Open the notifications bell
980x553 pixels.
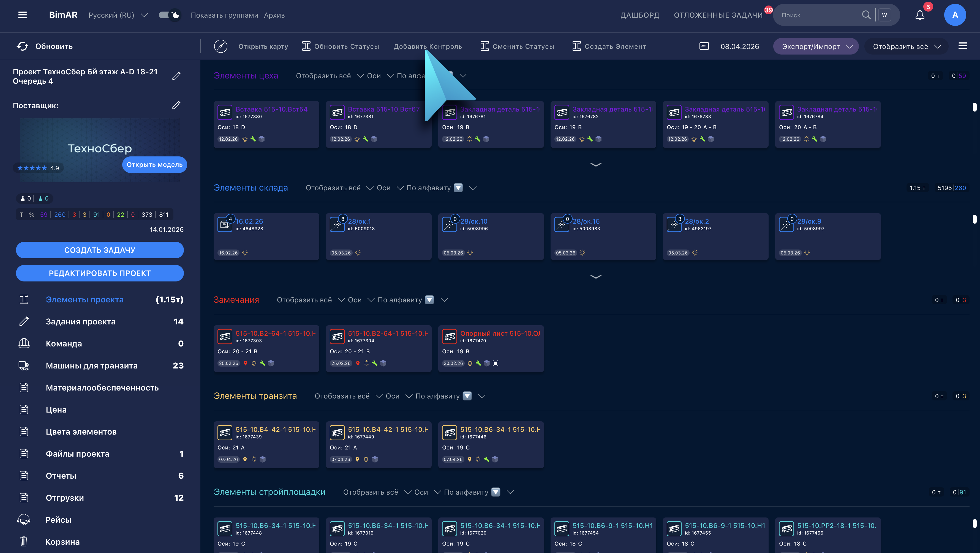(x=920, y=15)
